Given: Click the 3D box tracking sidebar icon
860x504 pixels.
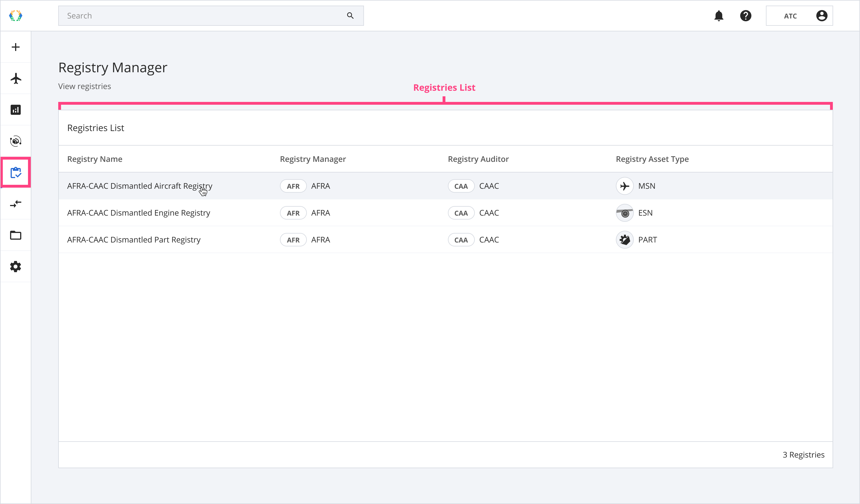Looking at the screenshot, I should click(16, 141).
